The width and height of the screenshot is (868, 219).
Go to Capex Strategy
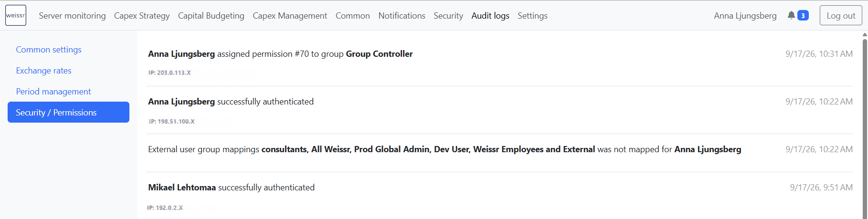coord(142,16)
